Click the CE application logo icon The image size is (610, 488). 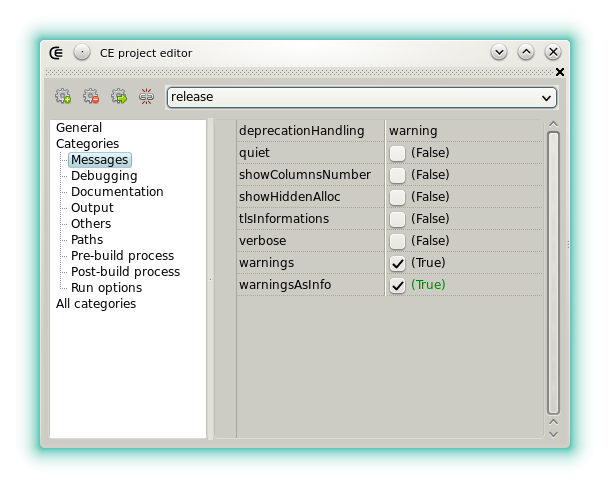57,53
